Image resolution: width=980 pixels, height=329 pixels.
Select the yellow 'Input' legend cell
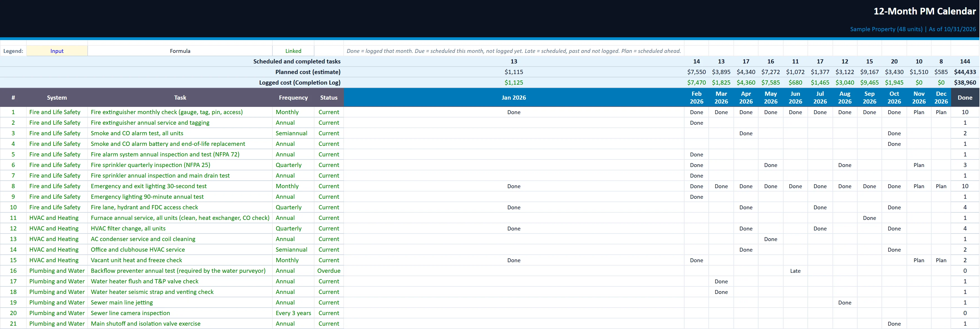[x=57, y=51]
